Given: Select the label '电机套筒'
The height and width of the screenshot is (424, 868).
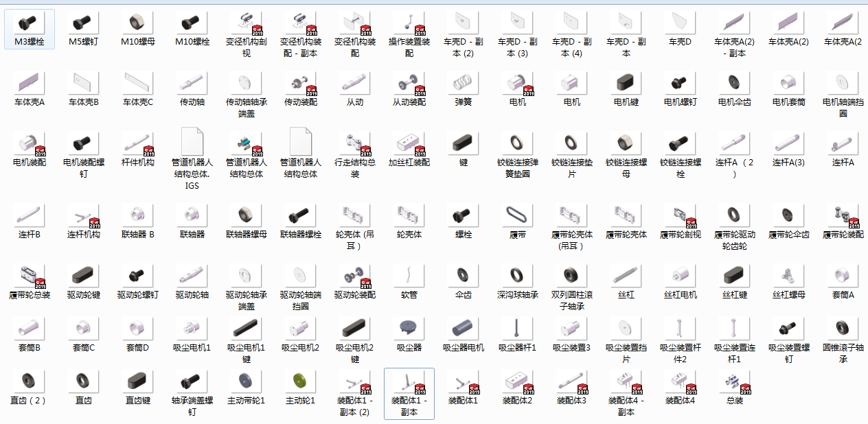Looking at the screenshot, I should [789, 102].
